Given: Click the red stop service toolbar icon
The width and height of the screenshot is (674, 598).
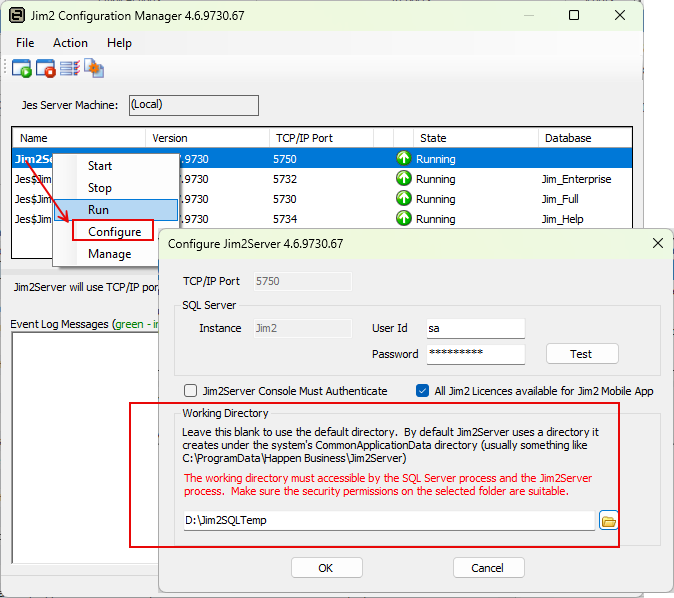Looking at the screenshot, I should (46, 68).
